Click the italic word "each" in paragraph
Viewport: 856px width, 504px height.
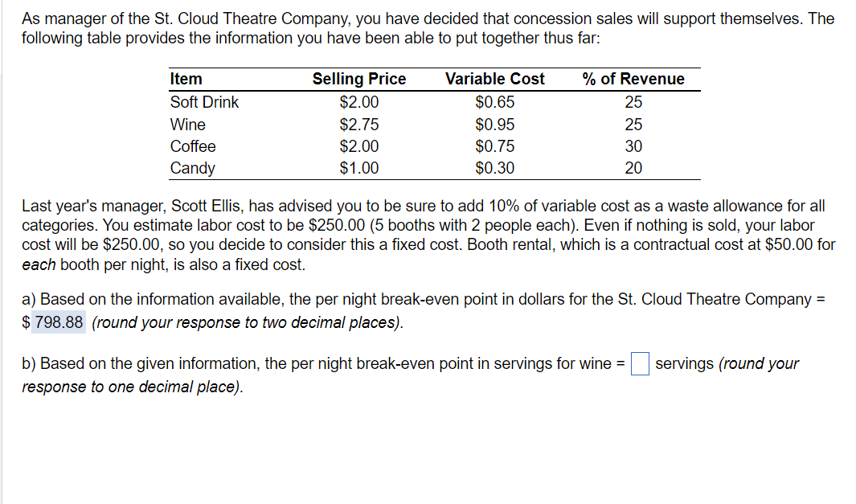[39, 264]
